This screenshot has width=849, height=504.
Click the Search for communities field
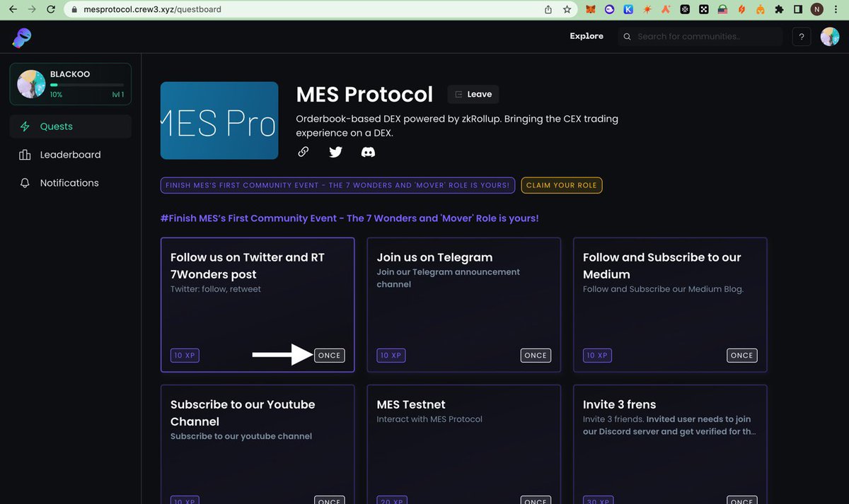point(700,37)
